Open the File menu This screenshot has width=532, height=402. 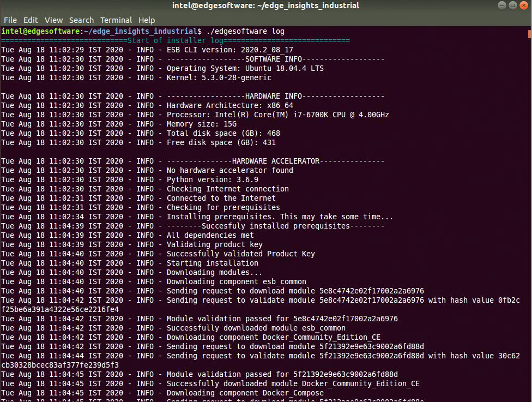point(10,20)
